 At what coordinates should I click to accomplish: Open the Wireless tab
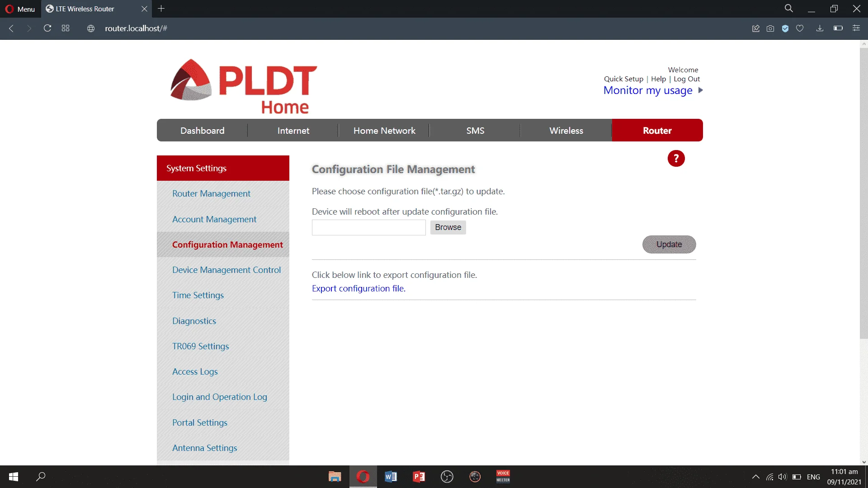(x=566, y=131)
